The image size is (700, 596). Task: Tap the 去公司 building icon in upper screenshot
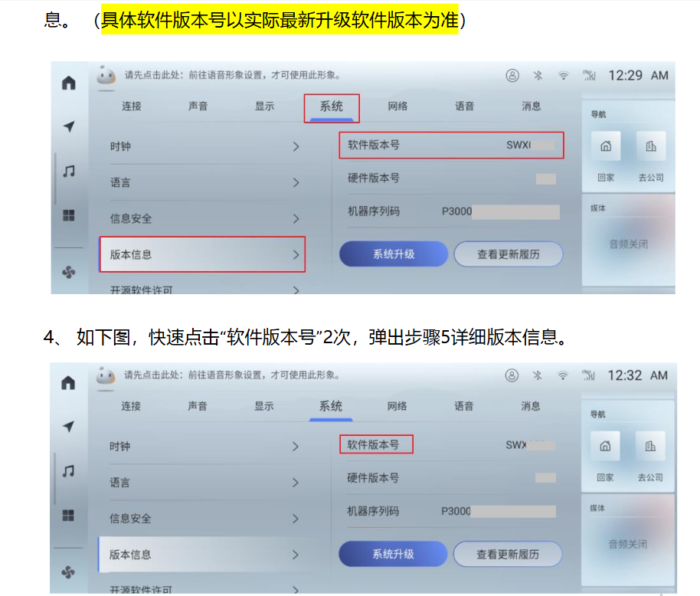[651, 146]
